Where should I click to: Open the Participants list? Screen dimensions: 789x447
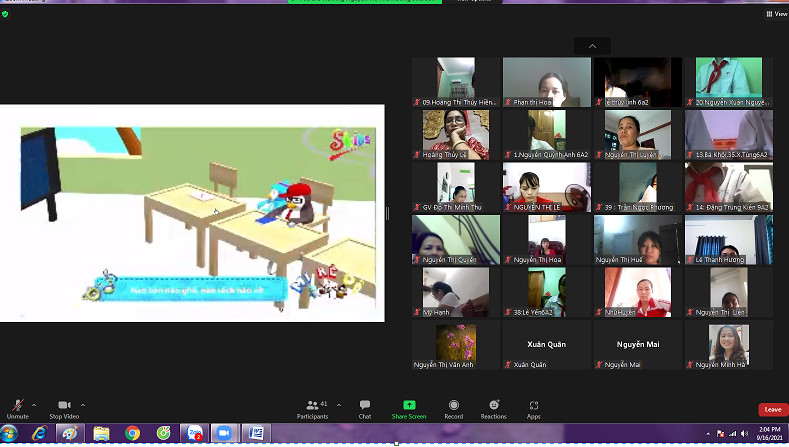(313, 408)
